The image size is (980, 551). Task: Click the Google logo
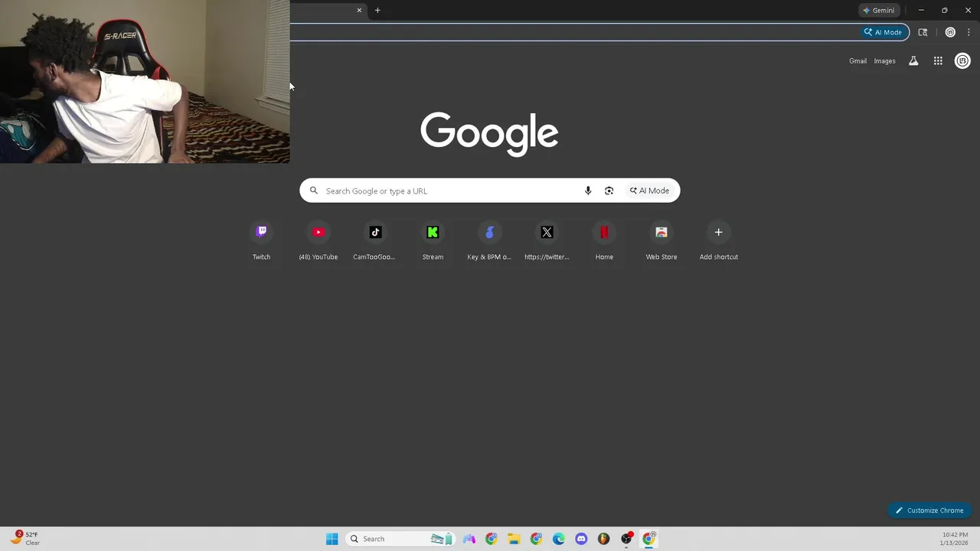pyautogui.click(x=489, y=133)
